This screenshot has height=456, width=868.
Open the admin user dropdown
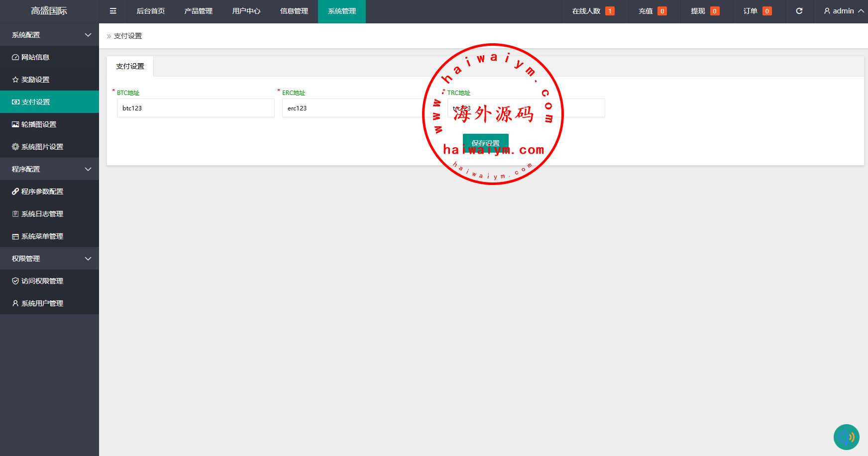844,11
